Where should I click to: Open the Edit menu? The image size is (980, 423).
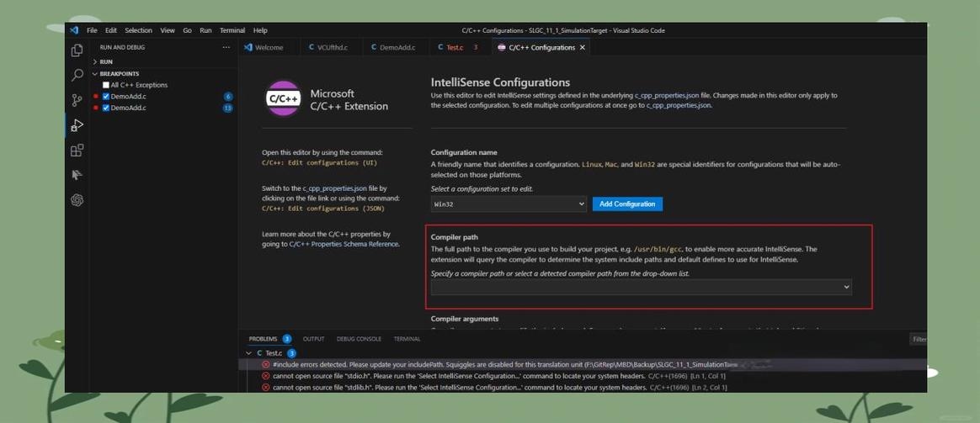(x=110, y=30)
